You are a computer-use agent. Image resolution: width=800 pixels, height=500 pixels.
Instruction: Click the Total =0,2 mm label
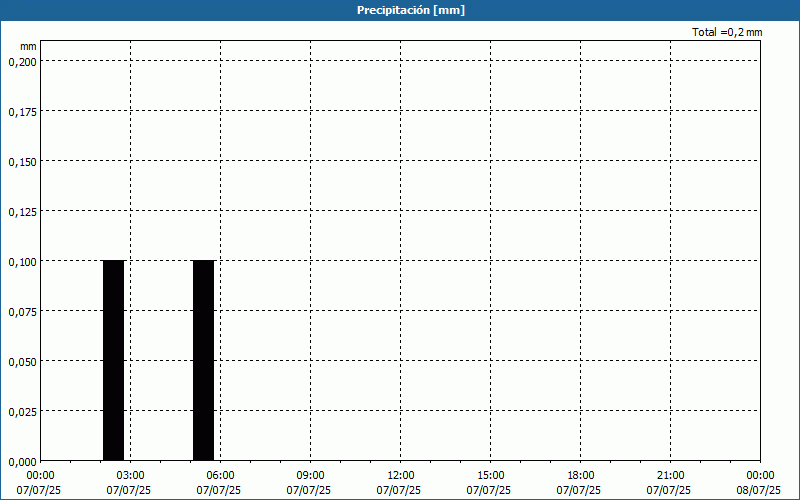(727, 32)
